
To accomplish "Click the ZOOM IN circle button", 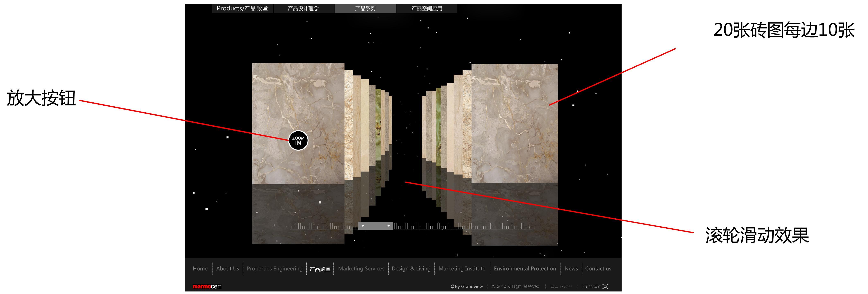I will 298,141.
